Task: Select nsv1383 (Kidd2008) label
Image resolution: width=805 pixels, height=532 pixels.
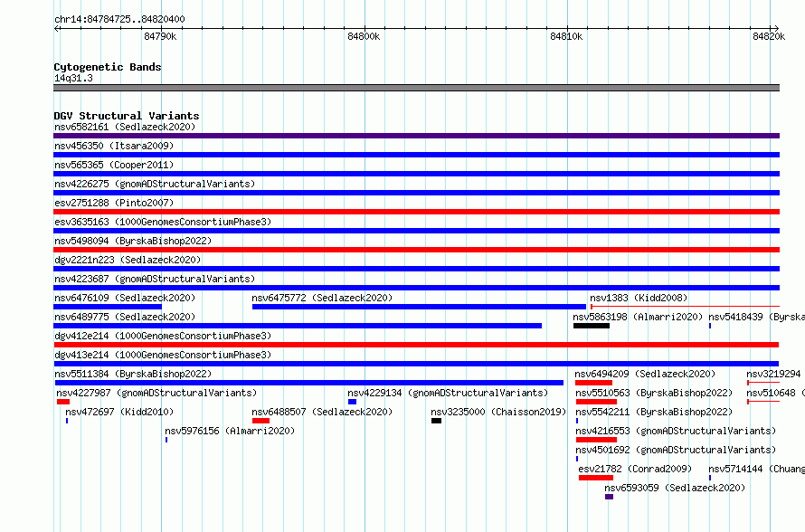Action: click(639, 298)
